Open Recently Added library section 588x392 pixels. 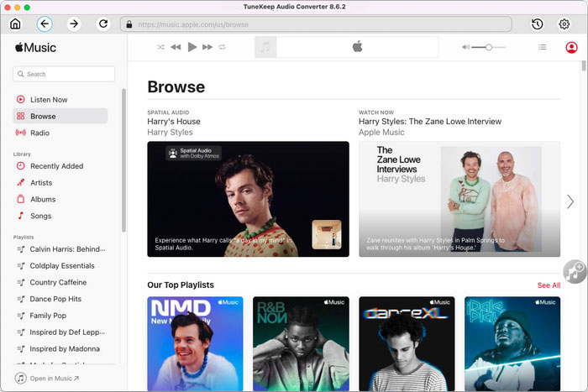[x=60, y=166]
